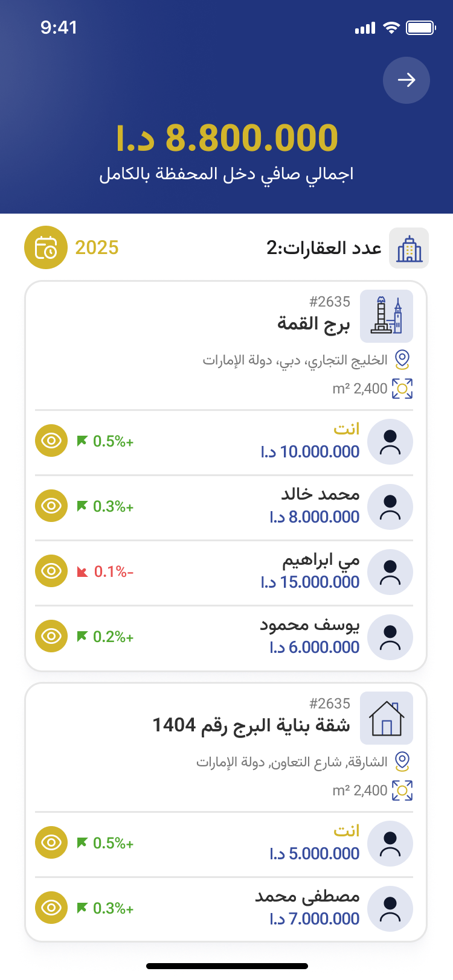The width and height of the screenshot is (453, 980).
Task: Tap avatar icon of محمد خالد
Action: point(390,507)
